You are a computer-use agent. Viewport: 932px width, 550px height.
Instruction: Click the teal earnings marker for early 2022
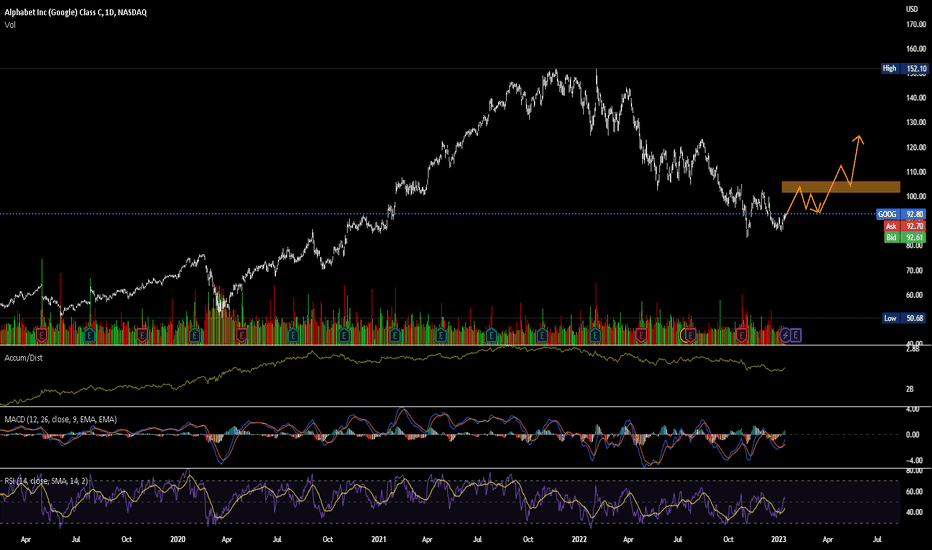click(595, 335)
